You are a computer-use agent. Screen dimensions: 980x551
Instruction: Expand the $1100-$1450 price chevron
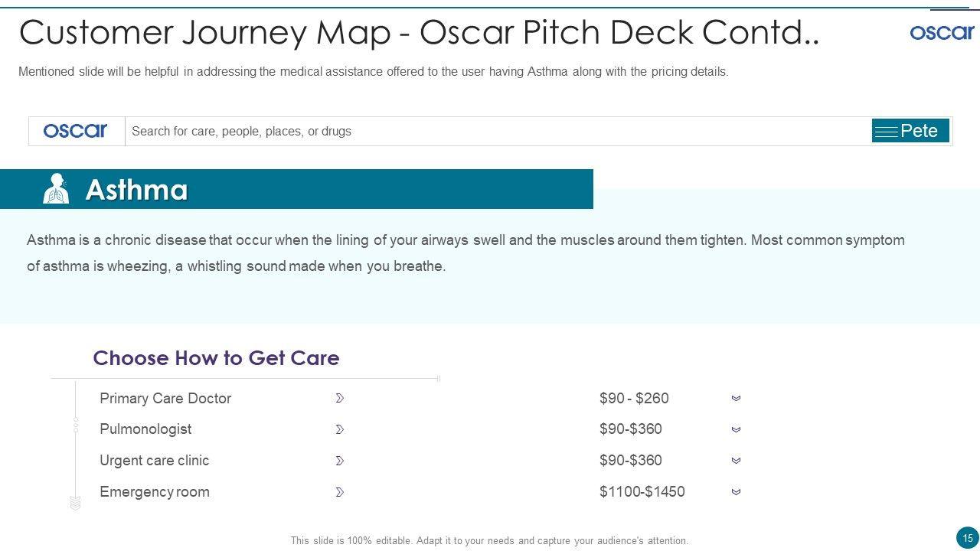(736, 492)
